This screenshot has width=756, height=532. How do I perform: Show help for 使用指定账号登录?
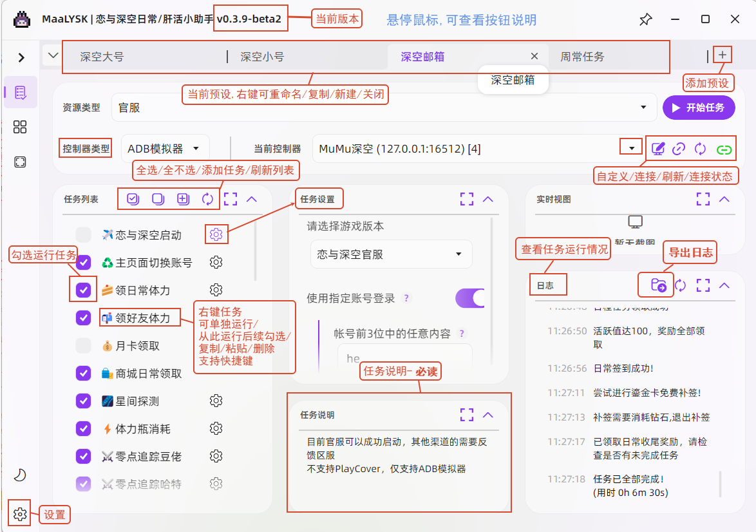406,298
